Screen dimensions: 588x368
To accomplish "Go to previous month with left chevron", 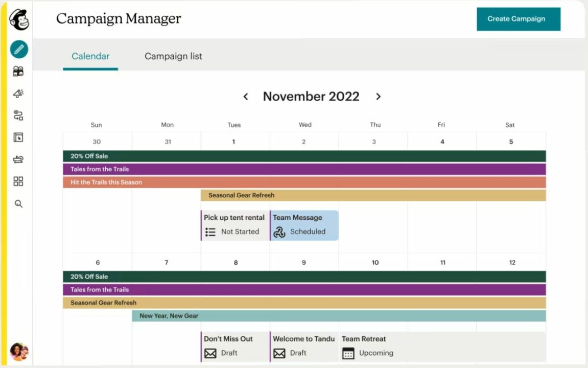I will coord(246,97).
